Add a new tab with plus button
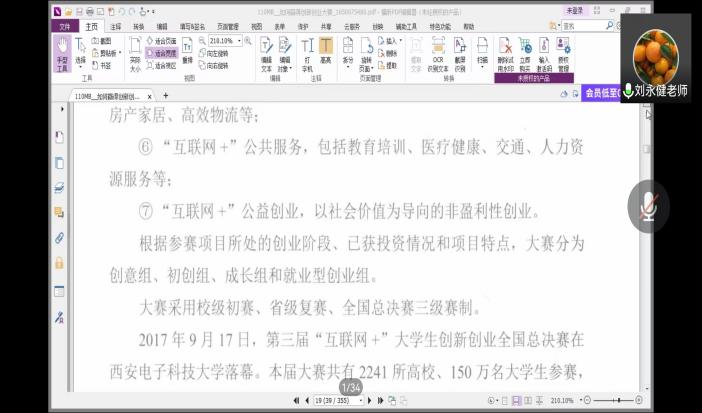 click(x=166, y=95)
